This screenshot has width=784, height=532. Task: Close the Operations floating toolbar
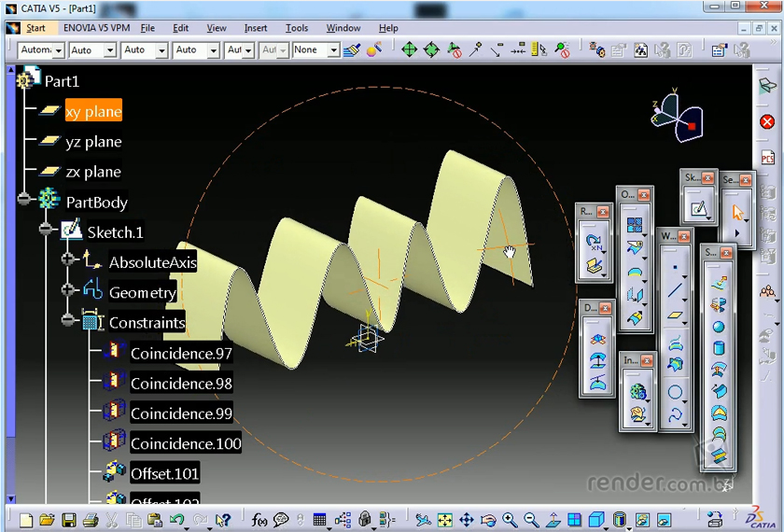(x=645, y=196)
